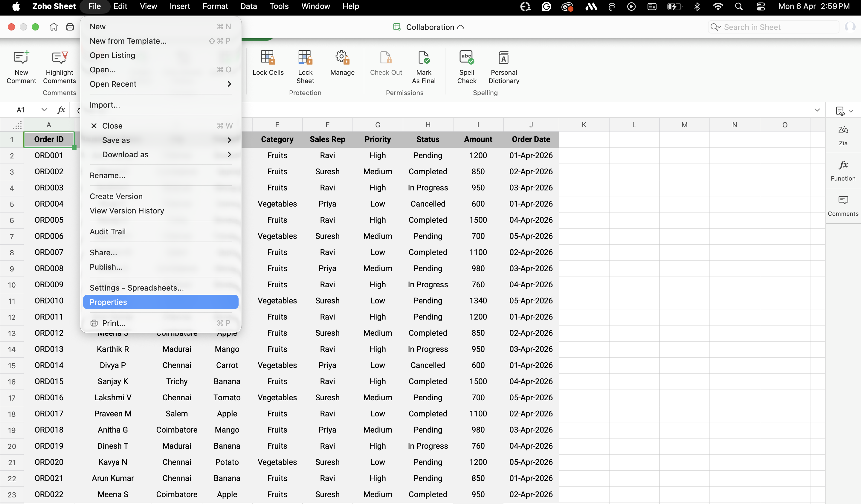Click Audit Trail menu entry
The image size is (861, 504).
coord(108,232)
